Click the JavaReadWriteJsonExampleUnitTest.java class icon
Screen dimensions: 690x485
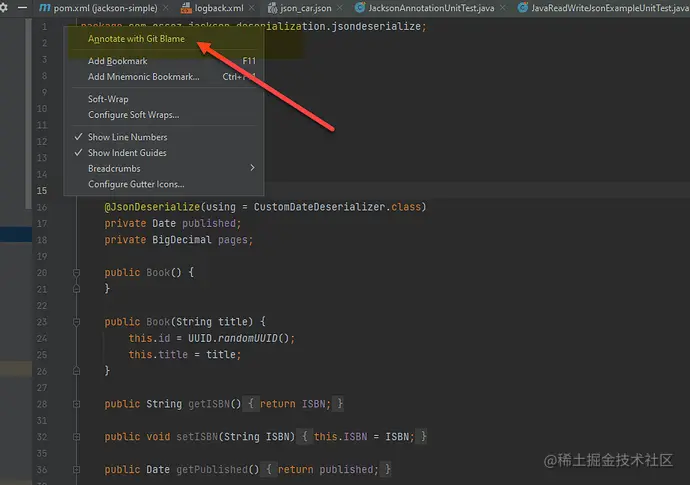(x=523, y=7)
